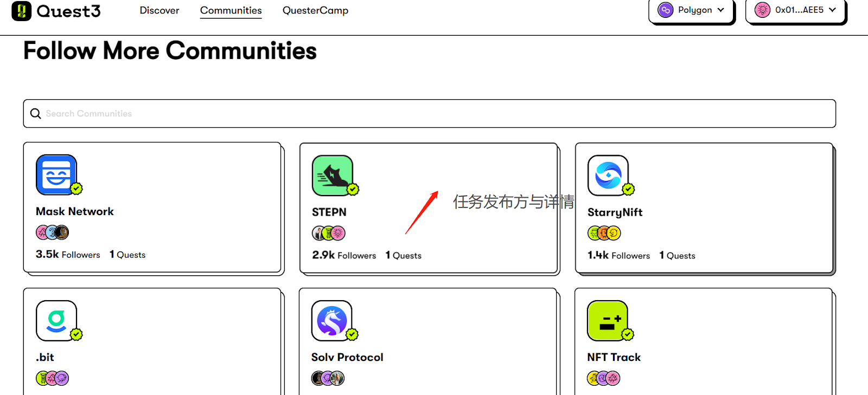This screenshot has height=395, width=868.
Task: Click NFT Track verified badge
Action: tap(628, 334)
